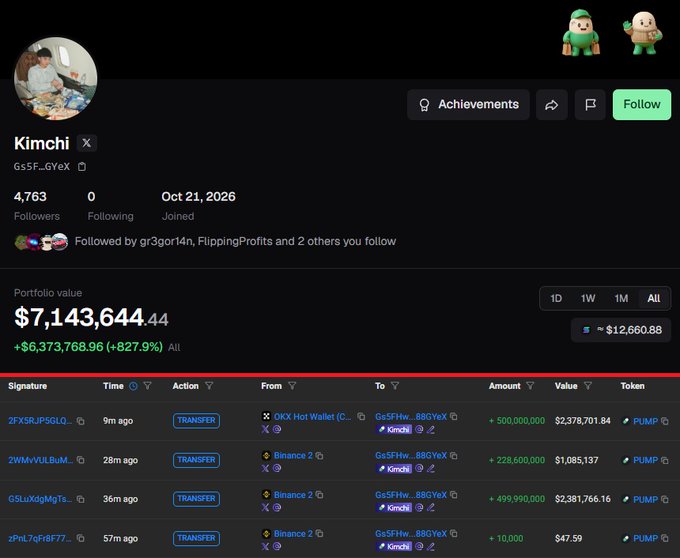Edit the Kimchi label in 9m ago row
Image resolution: width=680 pixels, height=558 pixels.
click(x=431, y=430)
